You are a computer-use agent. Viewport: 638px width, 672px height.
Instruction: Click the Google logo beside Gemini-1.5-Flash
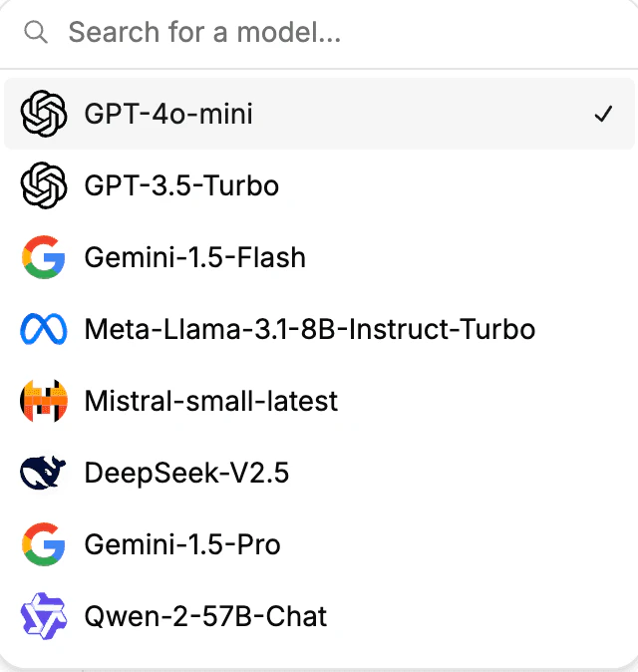tap(43, 257)
